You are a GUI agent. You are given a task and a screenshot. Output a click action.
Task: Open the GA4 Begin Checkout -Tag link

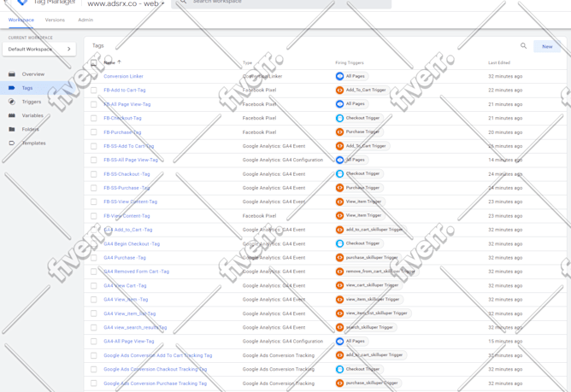132,243
